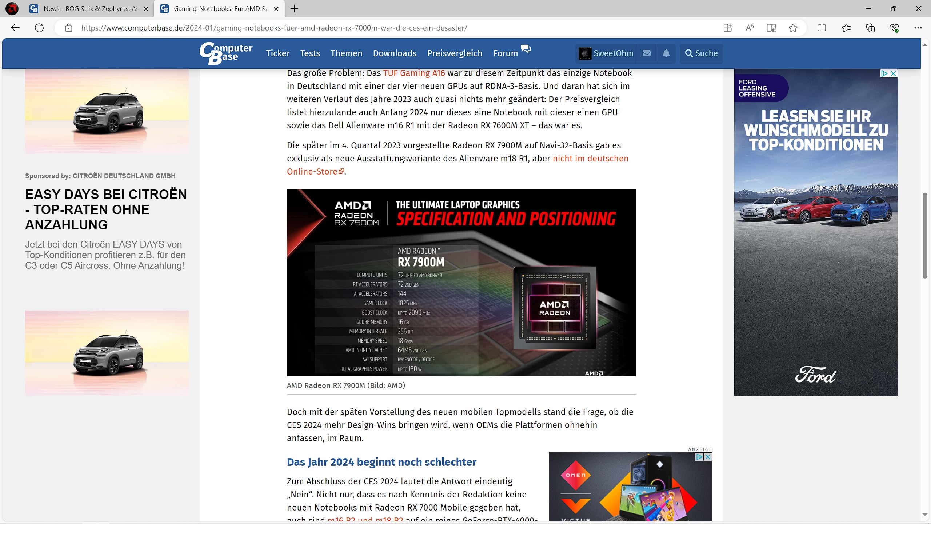Click the browser back arrow
This screenshot has height=560, width=931.
(x=15, y=28)
